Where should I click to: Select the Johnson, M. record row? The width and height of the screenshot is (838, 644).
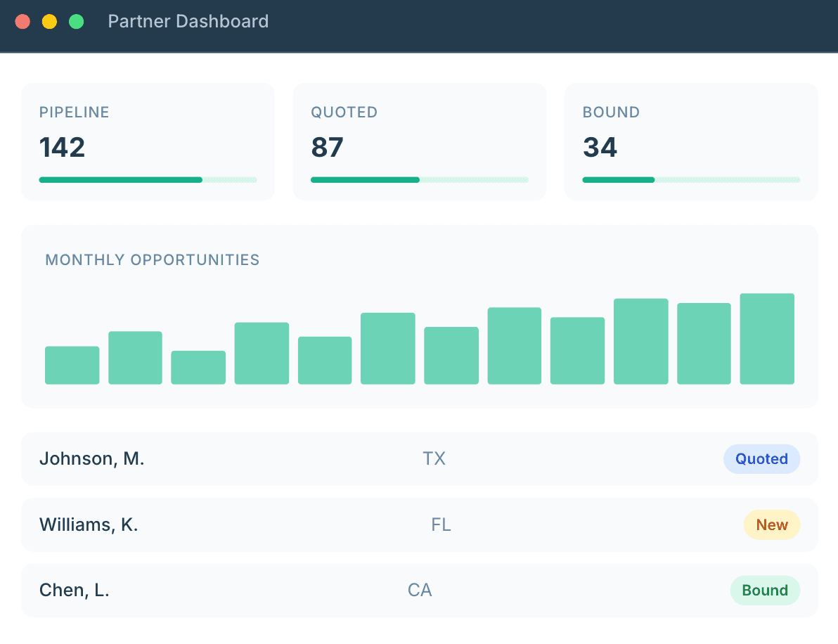[419, 458]
